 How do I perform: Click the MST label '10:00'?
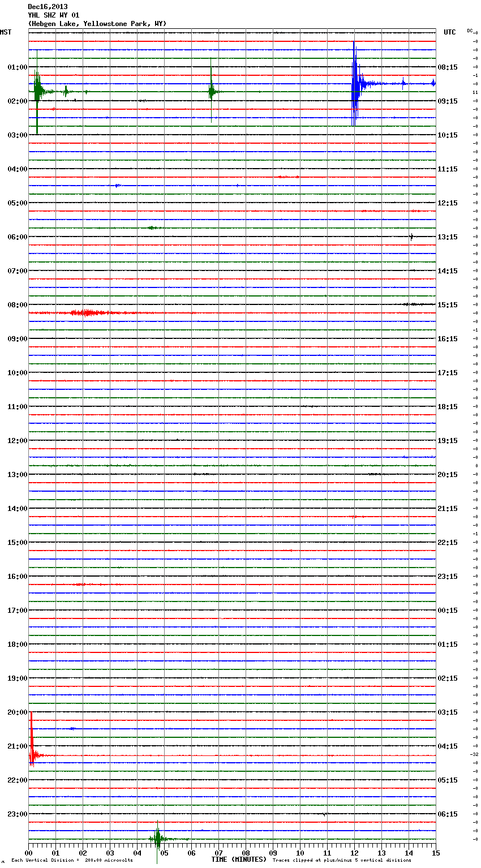17,373
